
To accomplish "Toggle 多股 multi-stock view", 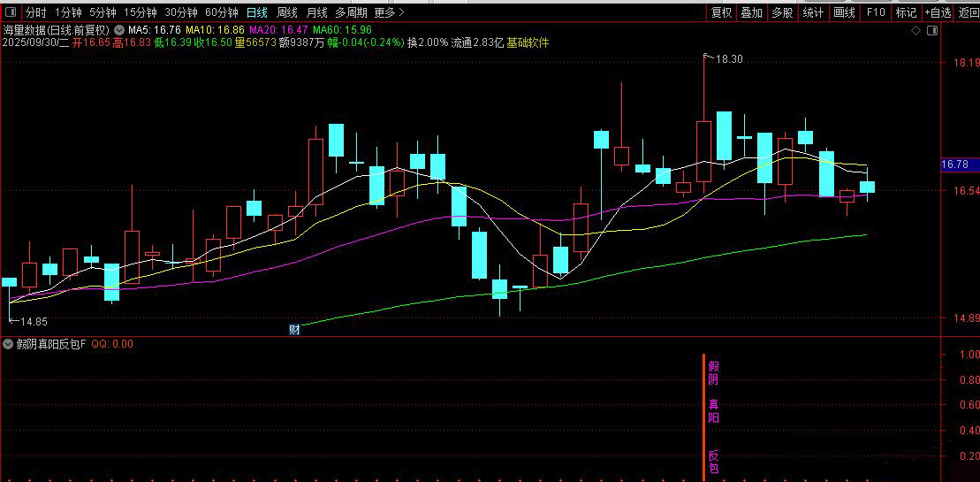I will 782,12.
